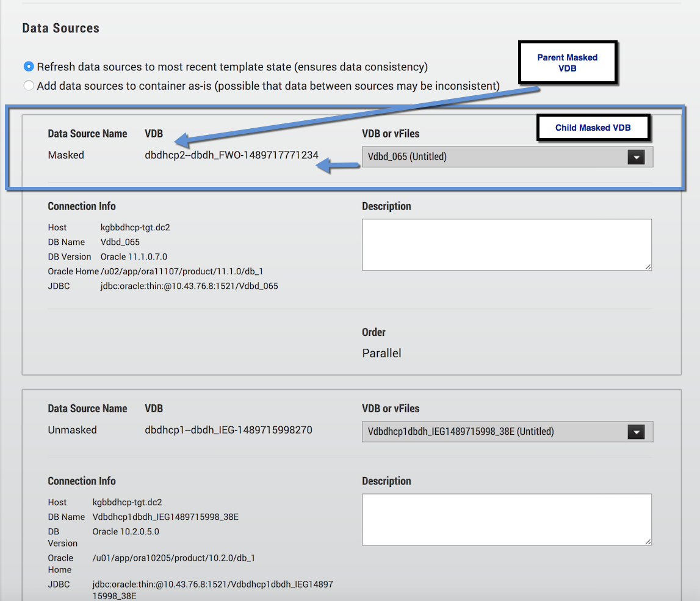Click the resize handle of the first Description box

648,266
